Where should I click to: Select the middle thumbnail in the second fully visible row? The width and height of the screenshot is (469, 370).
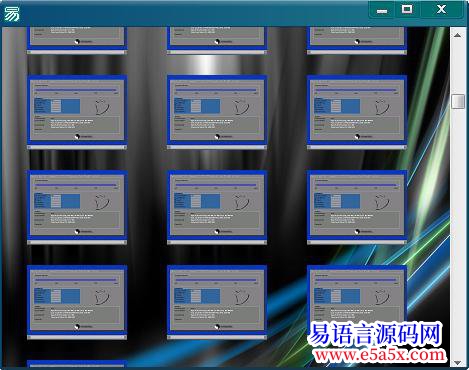point(217,207)
